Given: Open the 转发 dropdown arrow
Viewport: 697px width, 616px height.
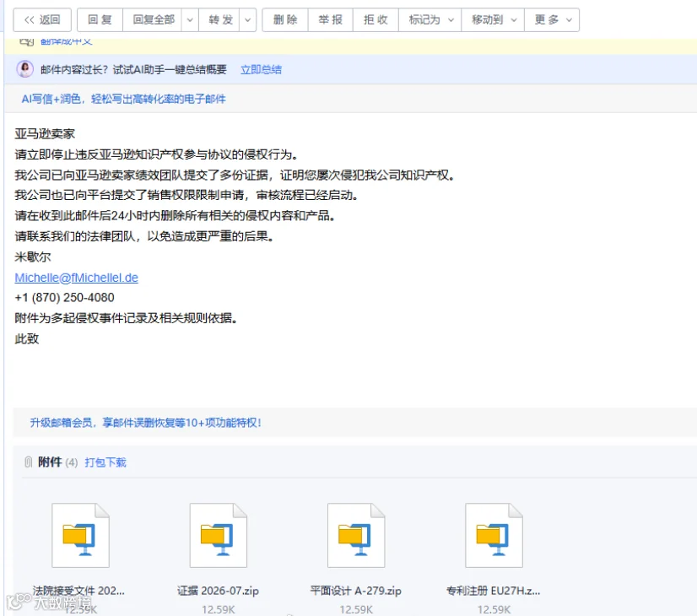Looking at the screenshot, I should (248, 20).
